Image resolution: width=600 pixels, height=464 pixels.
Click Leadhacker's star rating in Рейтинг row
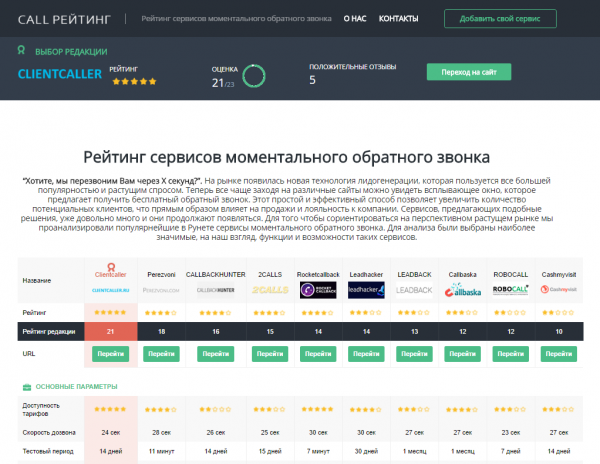click(366, 313)
